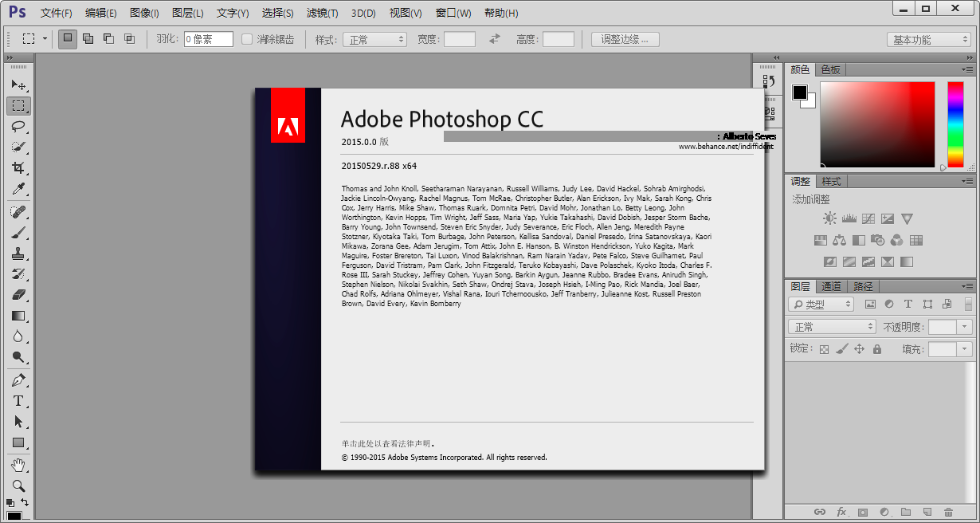Switch to the 路径 paths tab

863,287
